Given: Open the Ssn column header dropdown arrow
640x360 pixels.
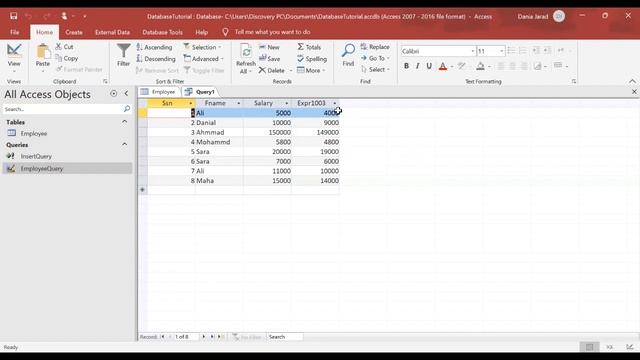Looking at the screenshot, I should pyautogui.click(x=190, y=103).
